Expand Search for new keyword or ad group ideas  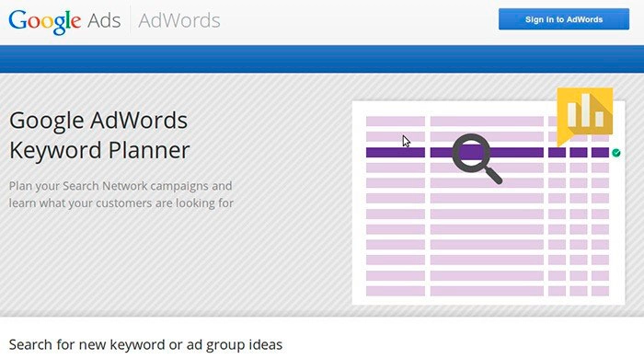pos(145,344)
